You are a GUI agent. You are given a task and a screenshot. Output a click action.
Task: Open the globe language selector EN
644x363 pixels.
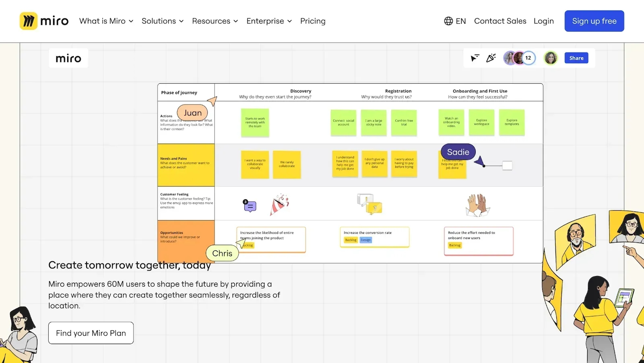point(455,21)
